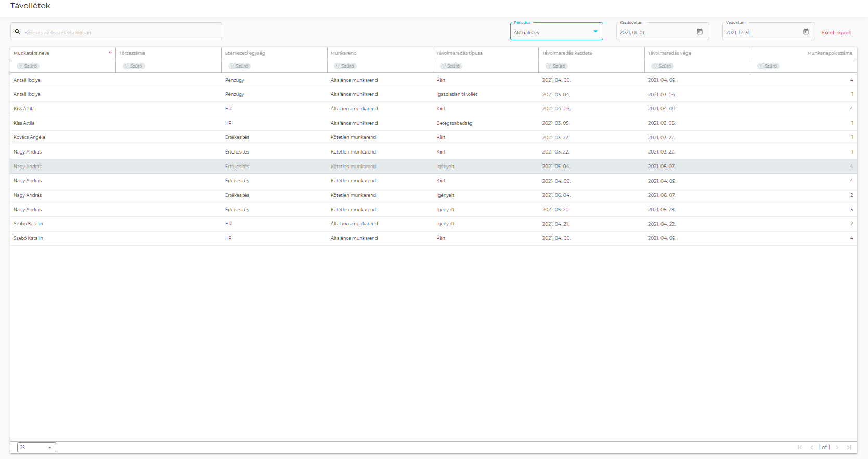The width and height of the screenshot is (868, 459).
Task: Click end date 2021. 05. 28.
Action: click(662, 210)
